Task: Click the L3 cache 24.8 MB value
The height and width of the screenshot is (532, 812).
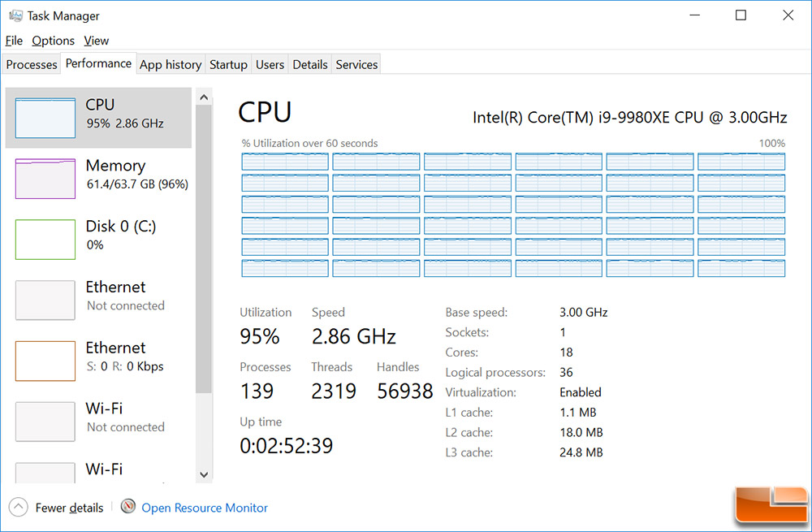Action: tap(581, 452)
